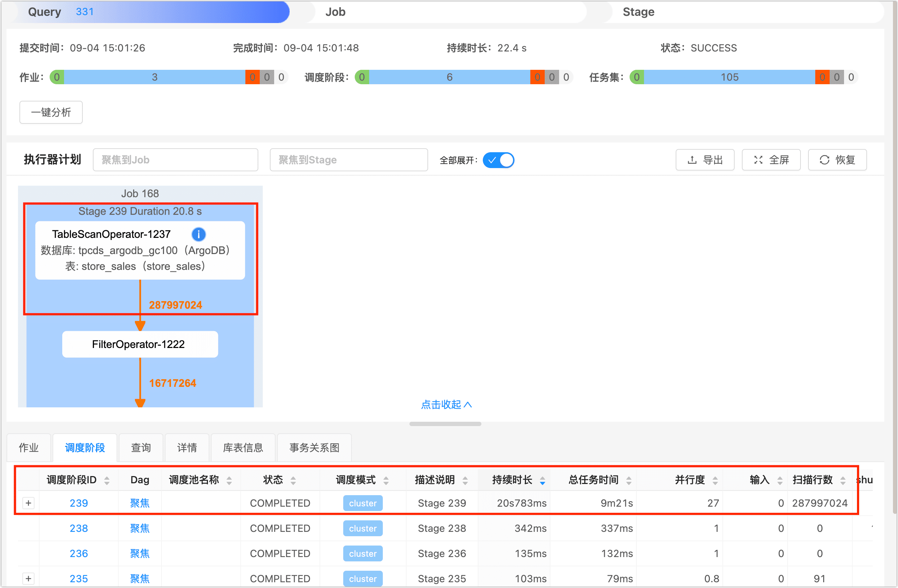This screenshot has width=898, height=588.
Task: Click the 恢复 restore button
Action: point(837,160)
